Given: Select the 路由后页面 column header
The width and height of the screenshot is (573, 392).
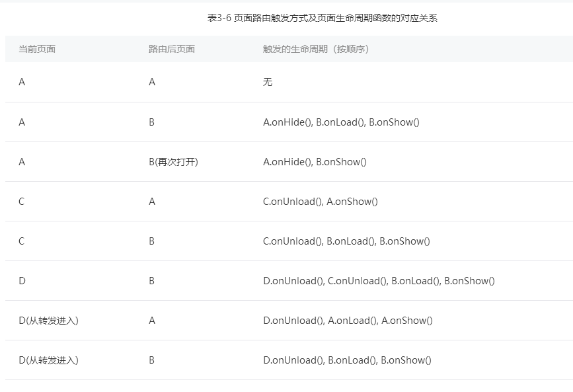Looking at the screenshot, I should pyautogui.click(x=172, y=49).
